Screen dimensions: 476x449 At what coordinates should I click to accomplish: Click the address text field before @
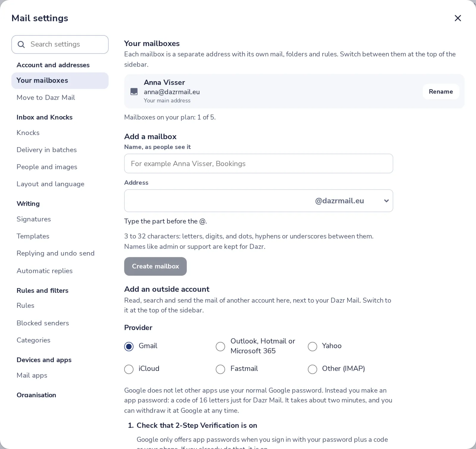coord(219,201)
